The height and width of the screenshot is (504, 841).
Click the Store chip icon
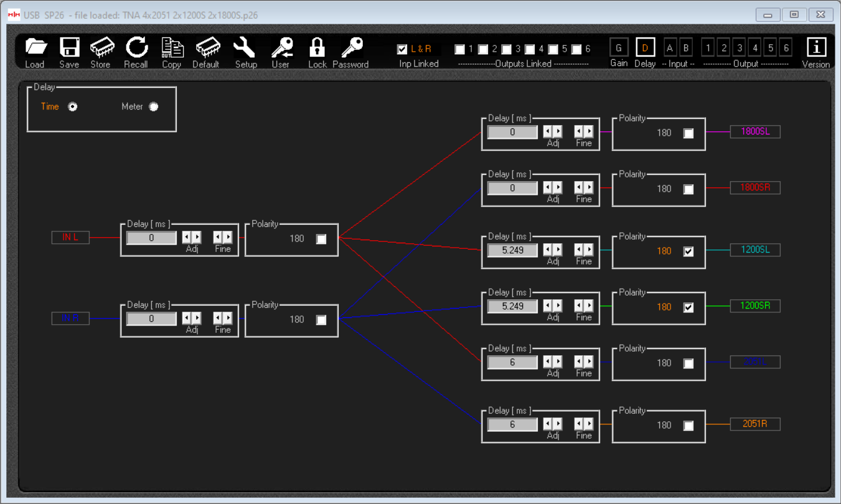pos(101,48)
